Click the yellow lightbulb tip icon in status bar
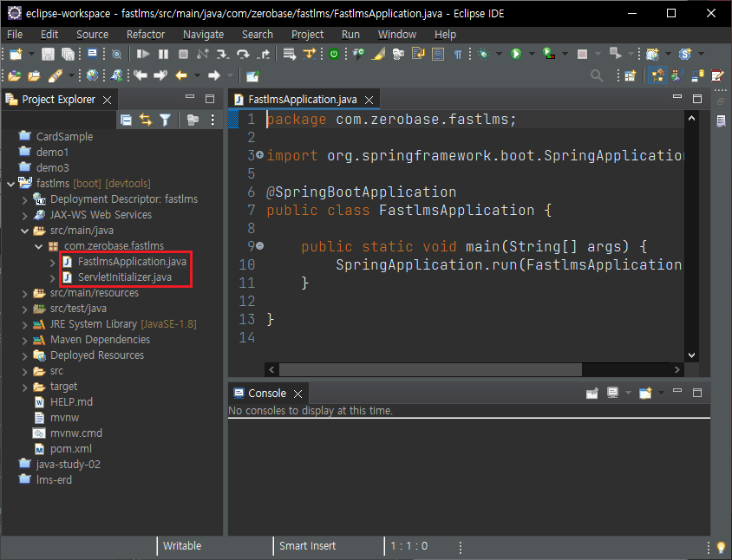Screen dimensions: 732x560 tap(722, 547)
